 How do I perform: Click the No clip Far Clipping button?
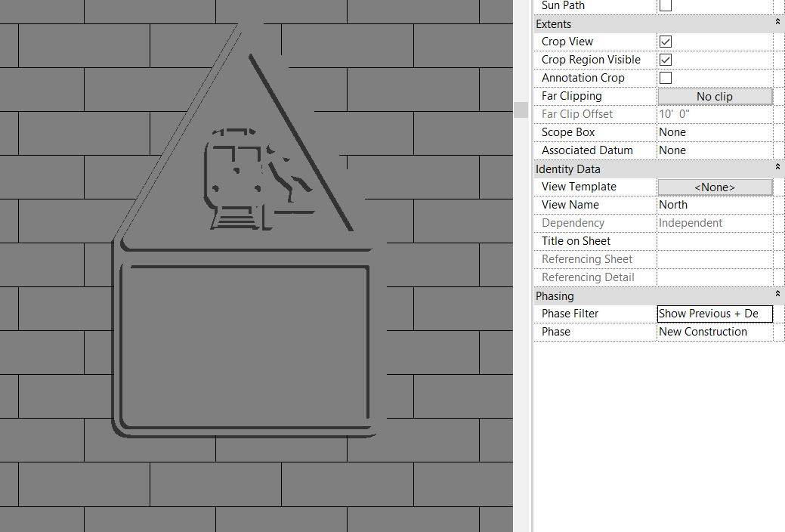(714, 96)
